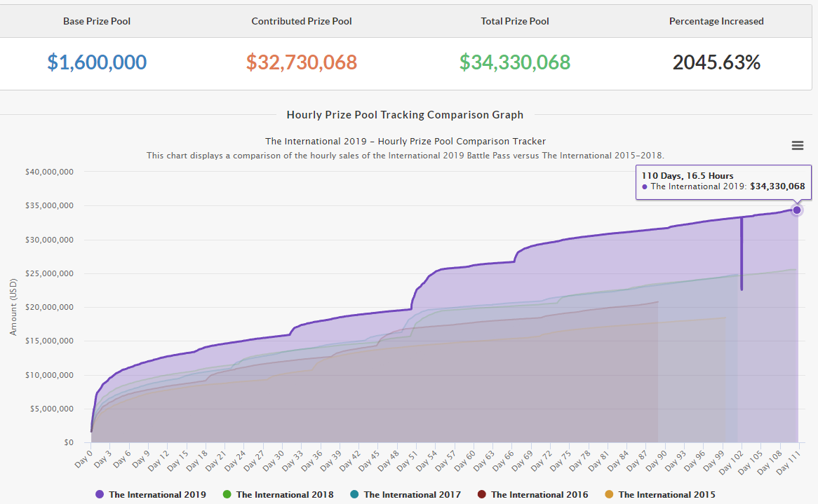Click the chart title The International 2019 tracker
Screen dimensions: 818x504
tap(405, 141)
